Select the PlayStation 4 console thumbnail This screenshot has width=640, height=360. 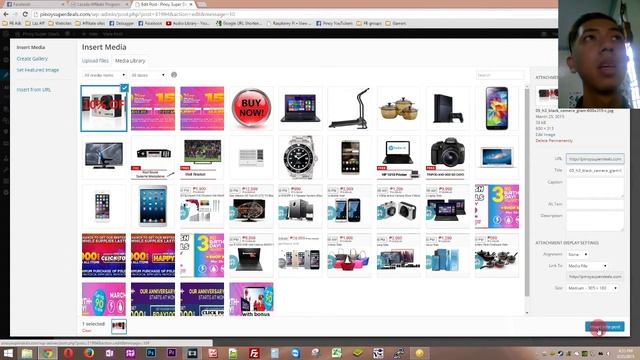(448, 108)
